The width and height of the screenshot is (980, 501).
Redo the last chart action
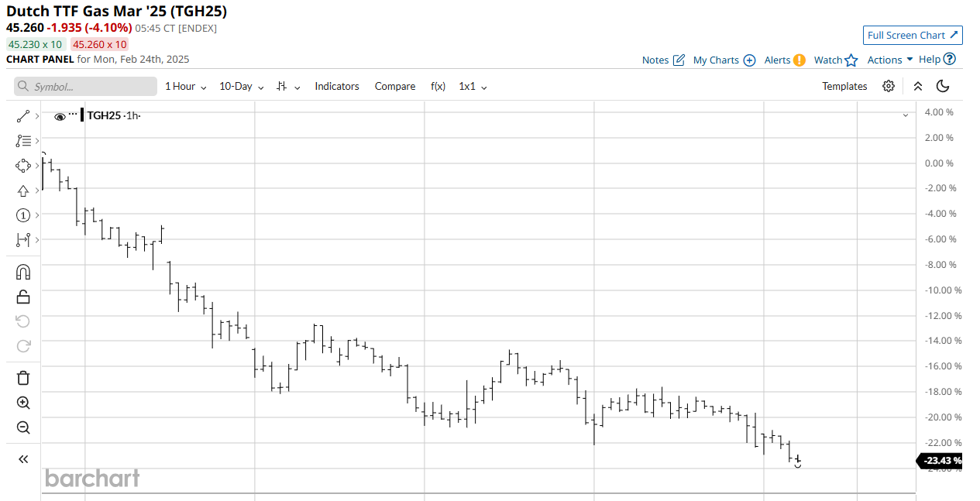(x=22, y=346)
